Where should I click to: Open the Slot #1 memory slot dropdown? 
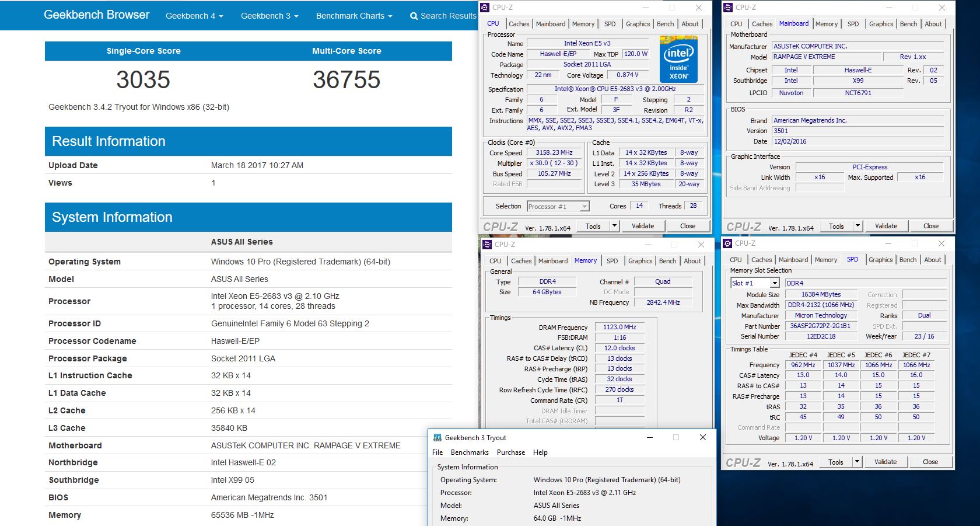(x=755, y=283)
